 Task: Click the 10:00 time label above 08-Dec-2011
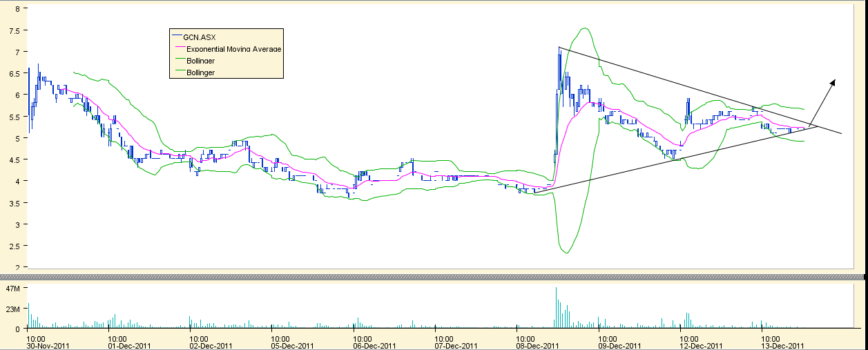point(525,339)
